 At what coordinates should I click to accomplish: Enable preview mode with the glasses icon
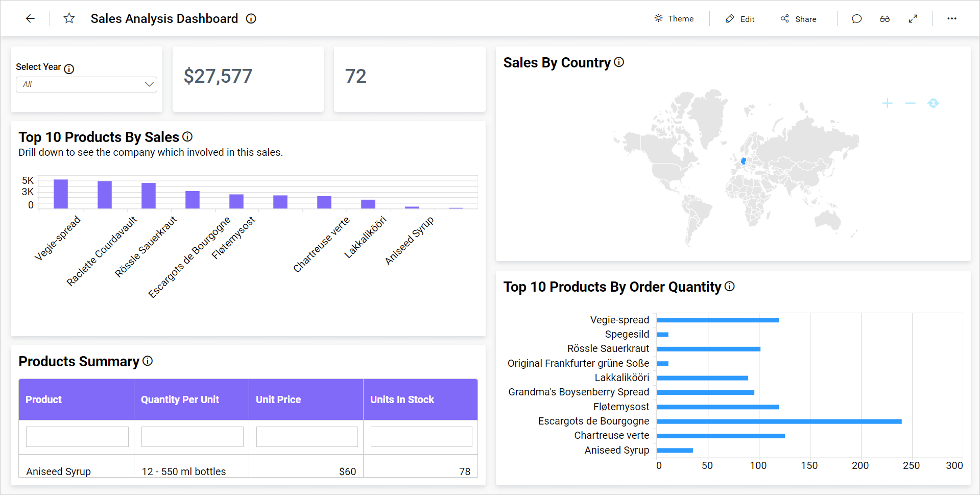tap(885, 18)
